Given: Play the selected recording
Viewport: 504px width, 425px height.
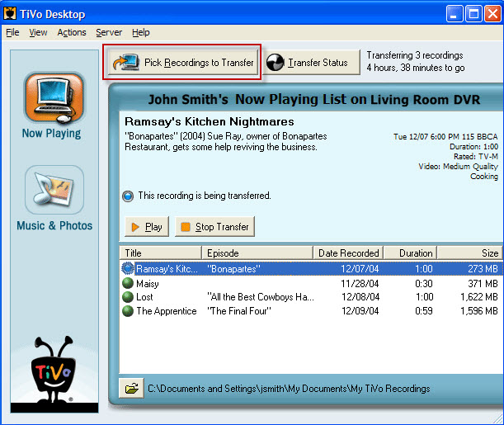Looking at the screenshot, I should click(x=147, y=227).
